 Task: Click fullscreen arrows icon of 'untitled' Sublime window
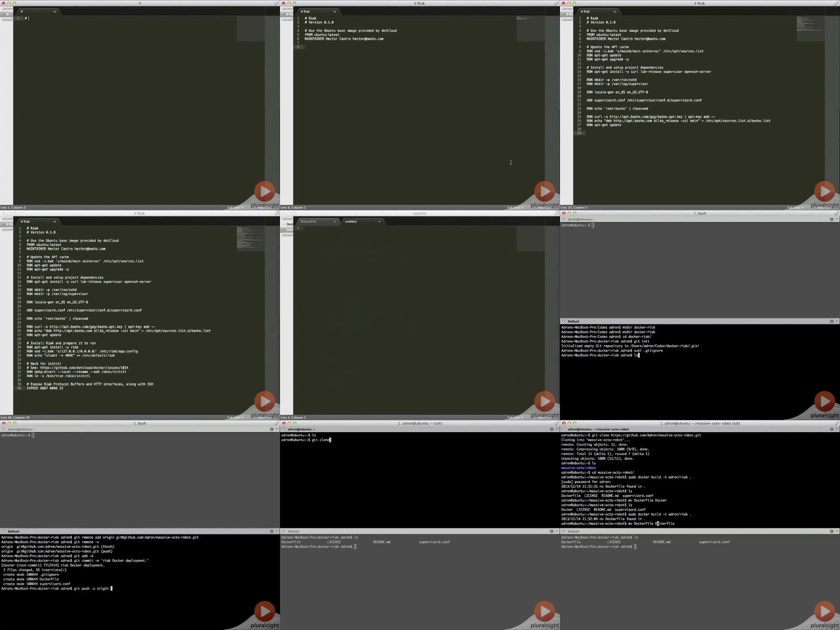[x=556, y=213]
